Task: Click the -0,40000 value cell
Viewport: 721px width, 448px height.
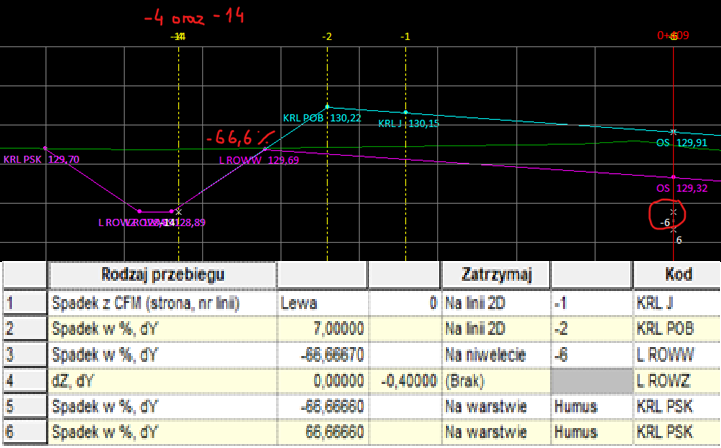Action: click(404, 380)
